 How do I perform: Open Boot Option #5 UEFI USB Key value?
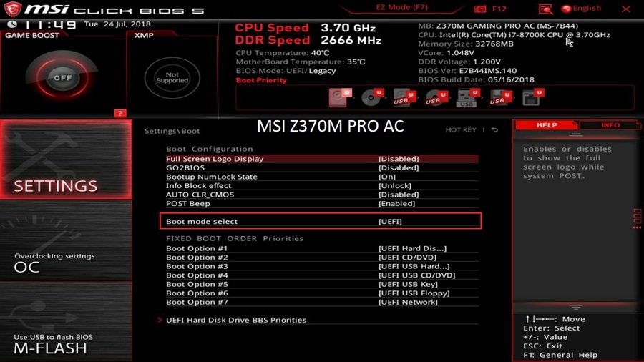click(x=409, y=285)
